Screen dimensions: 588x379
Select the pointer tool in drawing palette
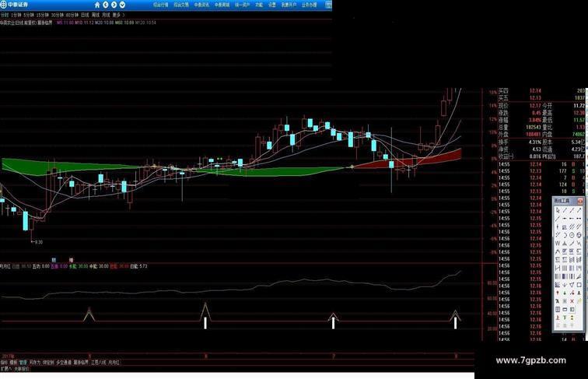[558, 210]
